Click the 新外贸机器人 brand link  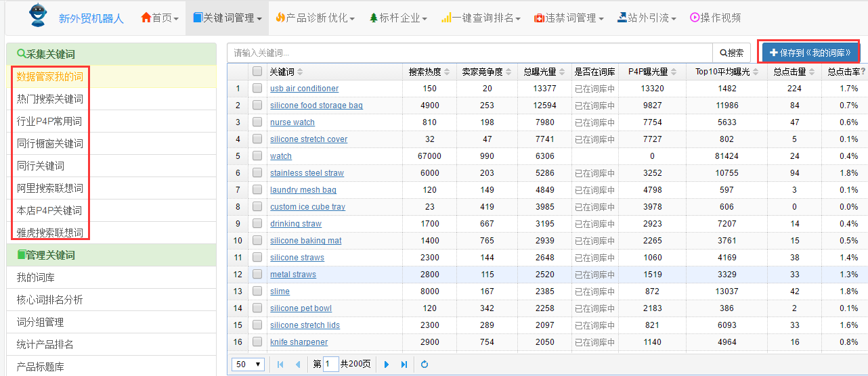(x=91, y=19)
